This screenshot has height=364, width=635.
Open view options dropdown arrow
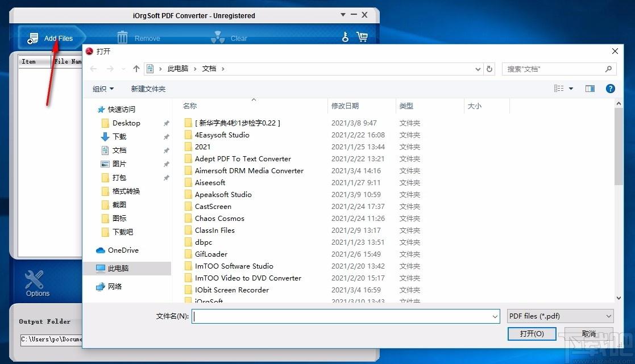tap(571, 89)
